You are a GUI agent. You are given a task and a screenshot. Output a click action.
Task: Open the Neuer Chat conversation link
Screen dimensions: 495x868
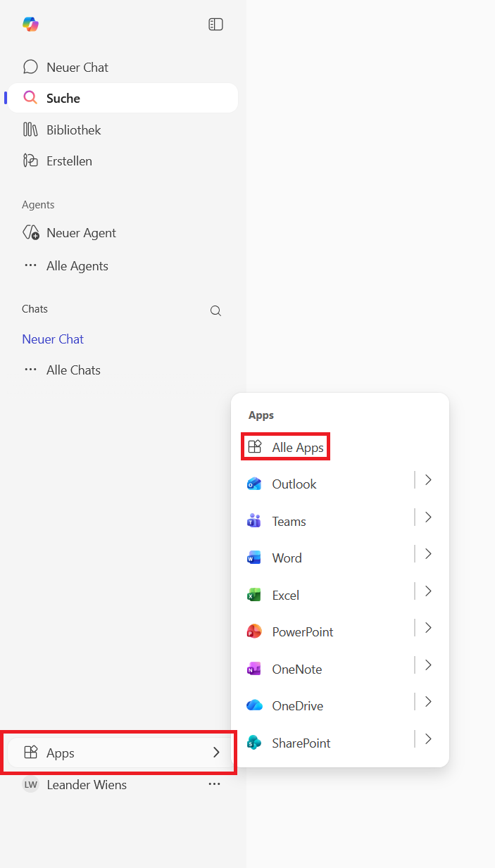(53, 339)
